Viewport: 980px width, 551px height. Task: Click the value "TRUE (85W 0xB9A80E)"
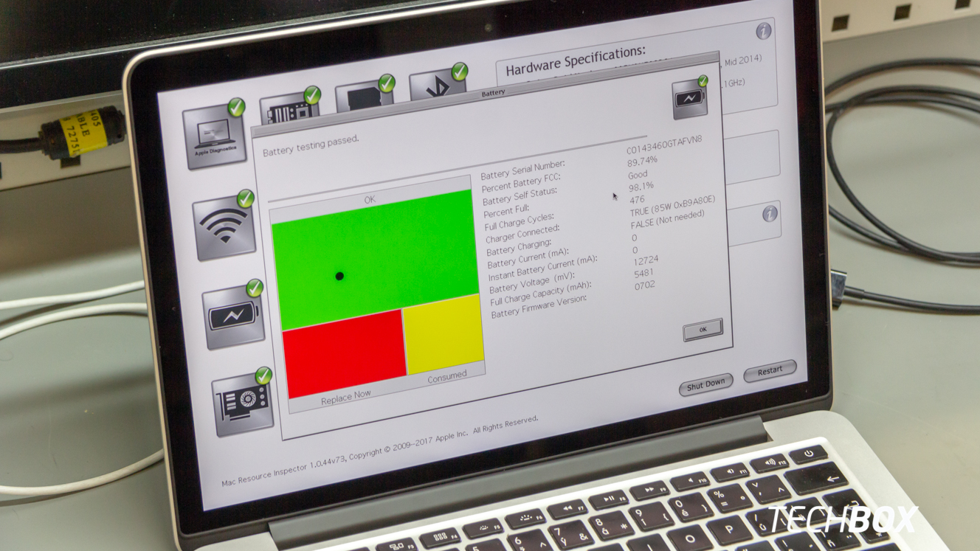[x=672, y=206]
